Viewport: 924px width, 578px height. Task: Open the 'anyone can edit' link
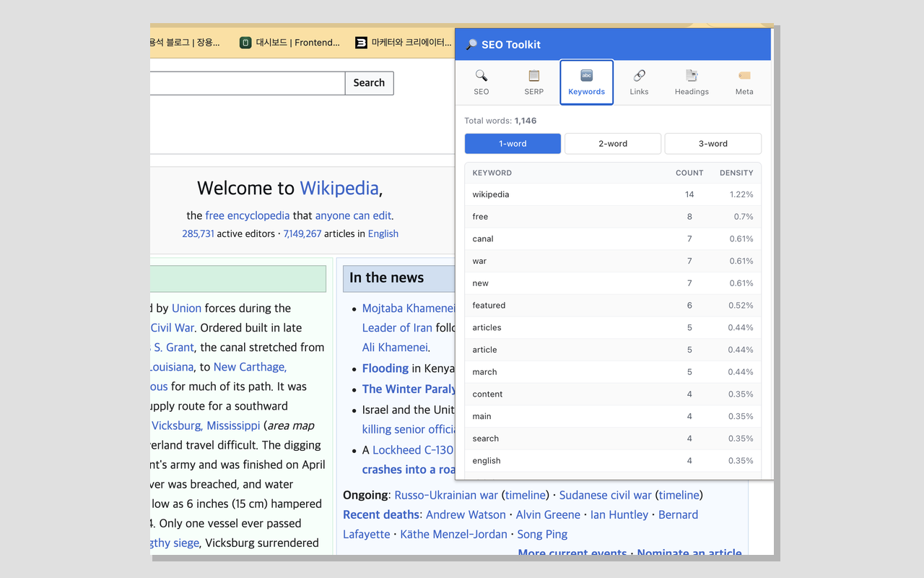[x=353, y=215]
